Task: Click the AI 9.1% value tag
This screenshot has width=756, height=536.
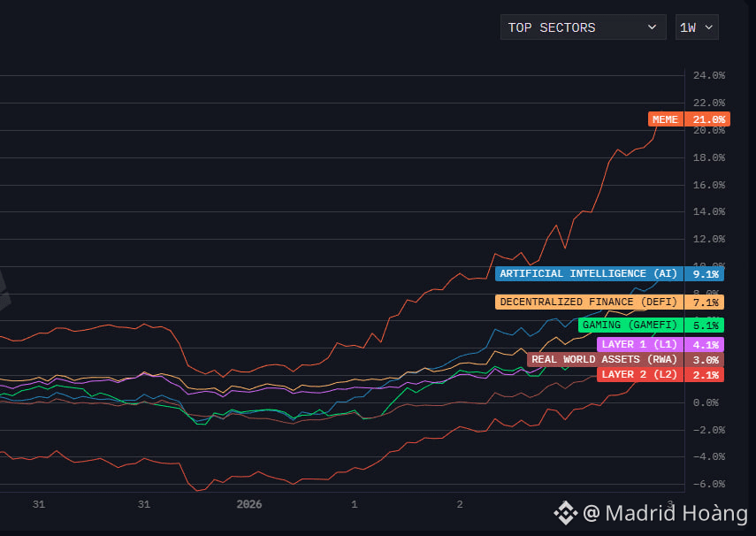Action: click(x=705, y=274)
